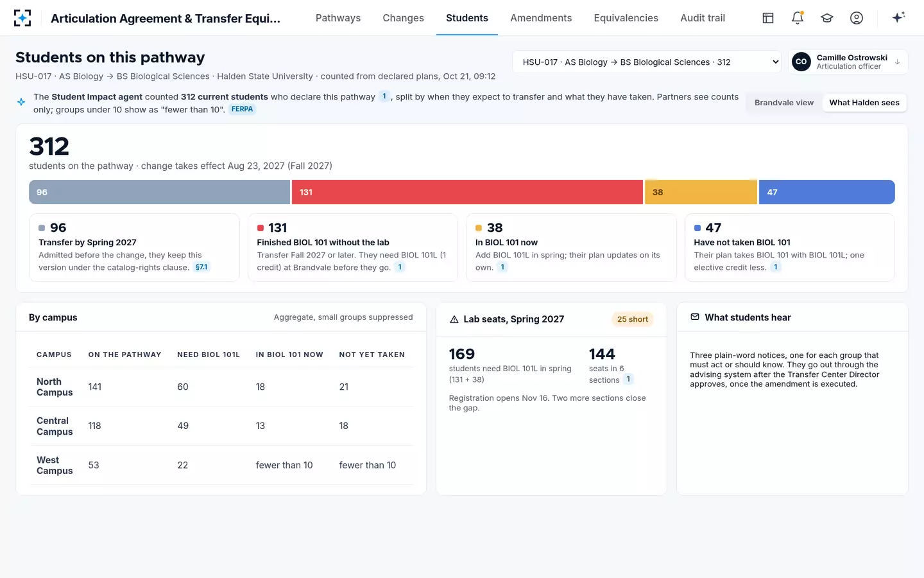Screen dimensions: 924x578
Task: Open the AI sparkle assistant icon
Action: (x=898, y=17)
